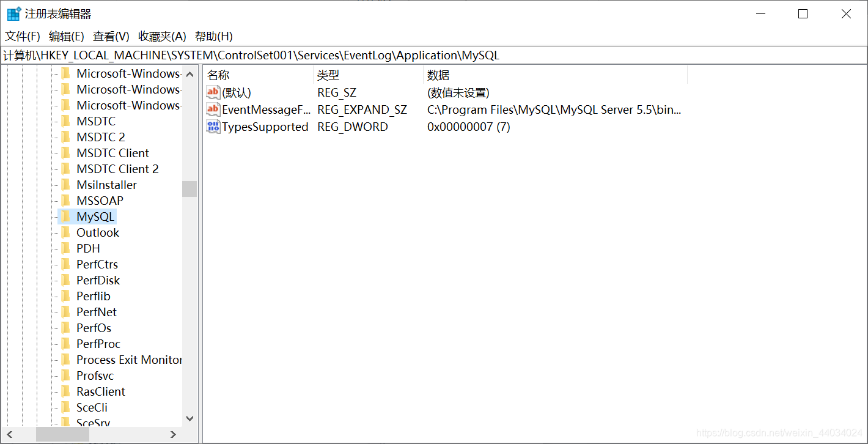Select the MsiInstaller folder icon
Screen dimensions: 868x444
point(65,185)
